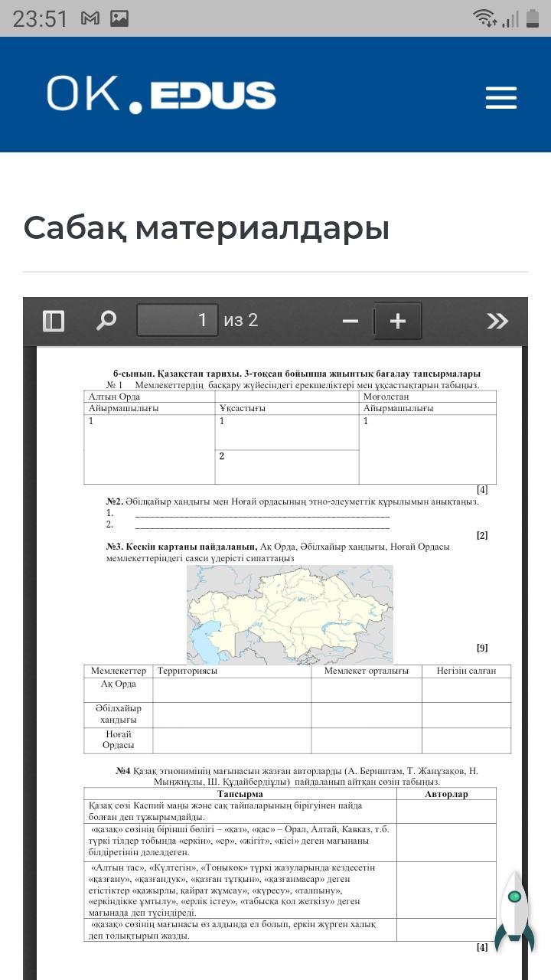551x980 pixels.
Task: Zoom out of the PDF with the minus button
Action: click(350, 321)
